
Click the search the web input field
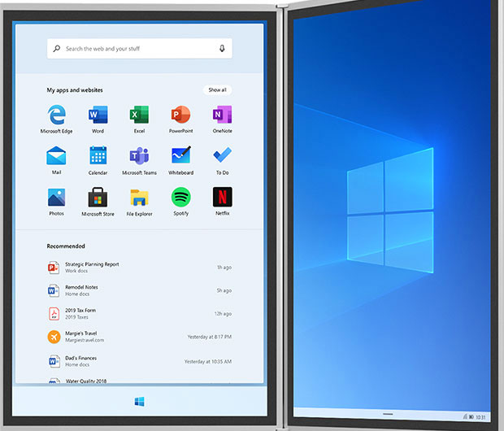point(140,49)
